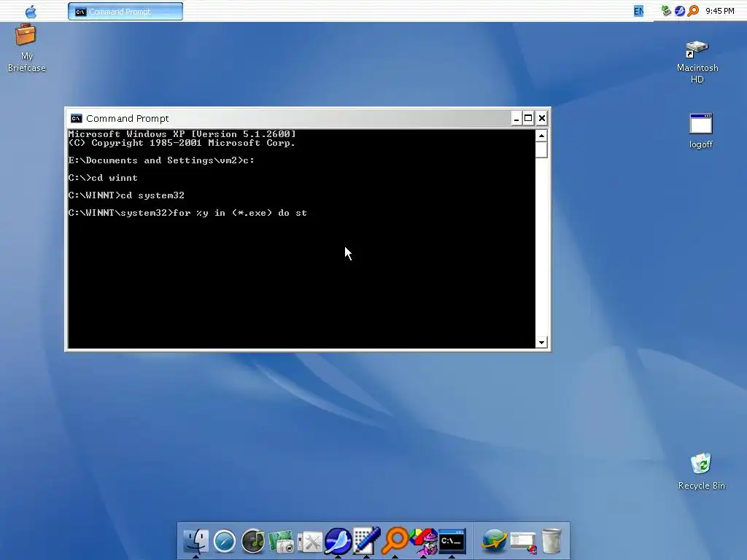Viewport: 747px width, 560px height.
Task: Open the Recycle Bin on desktop
Action: 701,472
